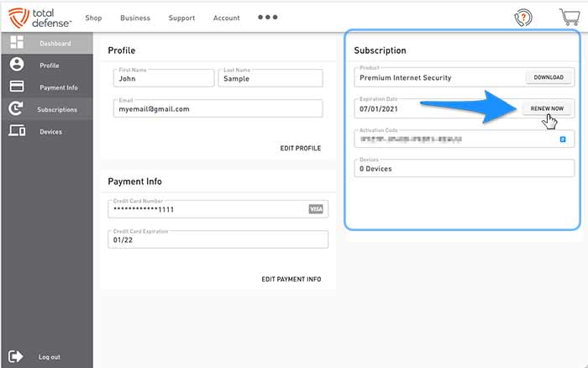Click the RENEW NOW button
Image resolution: width=588 pixels, height=368 pixels.
pyautogui.click(x=547, y=108)
